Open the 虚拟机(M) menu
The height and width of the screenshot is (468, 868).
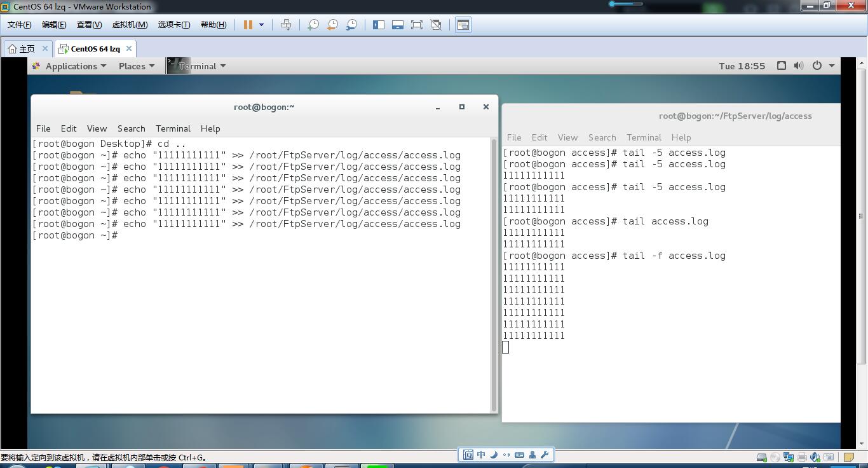point(130,25)
